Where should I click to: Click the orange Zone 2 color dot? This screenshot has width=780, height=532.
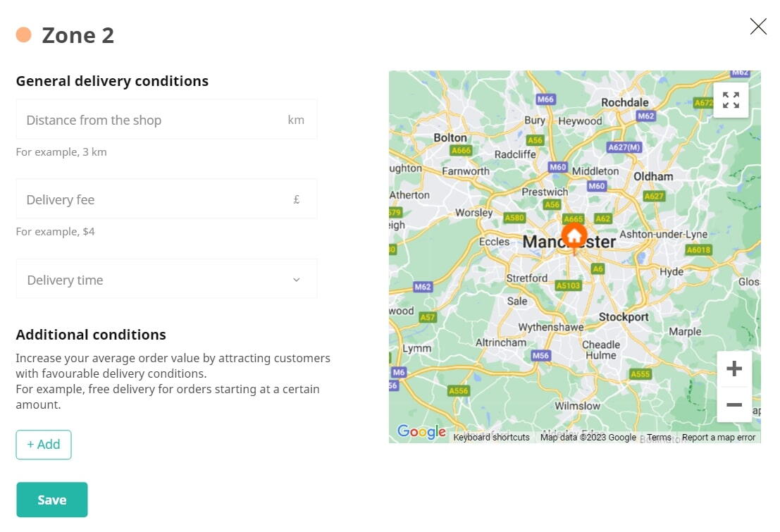(x=23, y=34)
